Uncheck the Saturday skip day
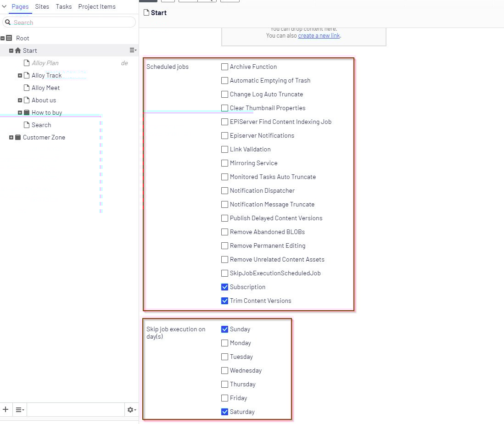 point(224,412)
